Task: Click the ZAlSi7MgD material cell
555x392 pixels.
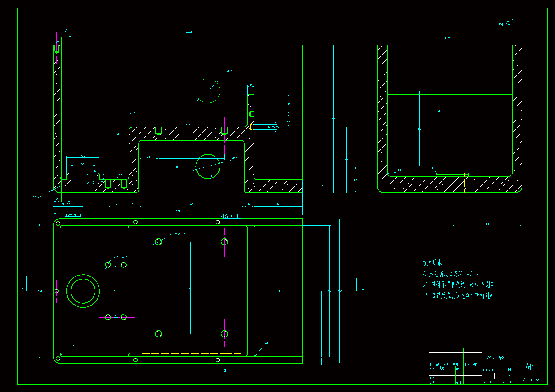Action: click(x=495, y=357)
